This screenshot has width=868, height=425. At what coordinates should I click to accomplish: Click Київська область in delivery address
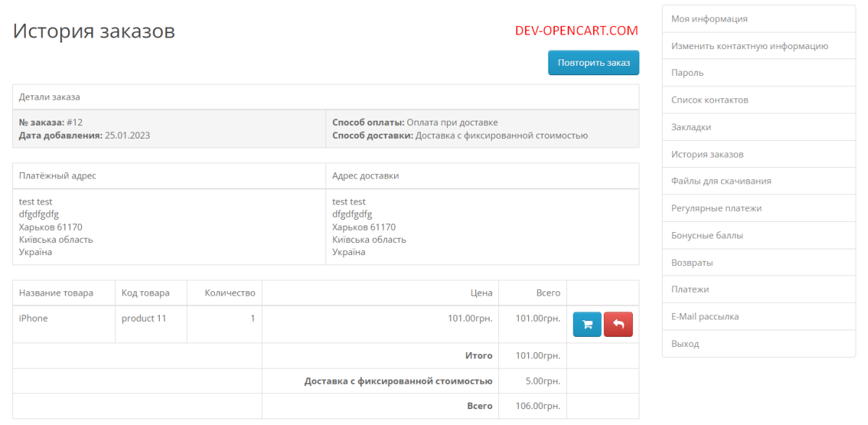tap(369, 239)
